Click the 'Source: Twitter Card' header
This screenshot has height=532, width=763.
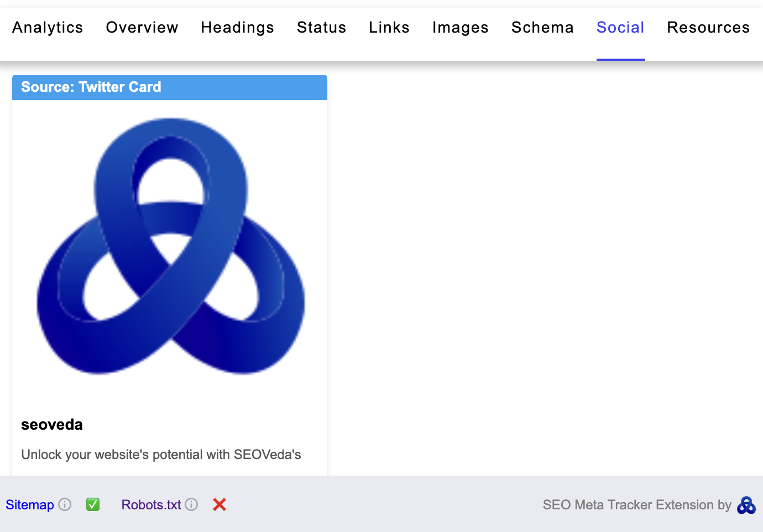(x=170, y=87)
